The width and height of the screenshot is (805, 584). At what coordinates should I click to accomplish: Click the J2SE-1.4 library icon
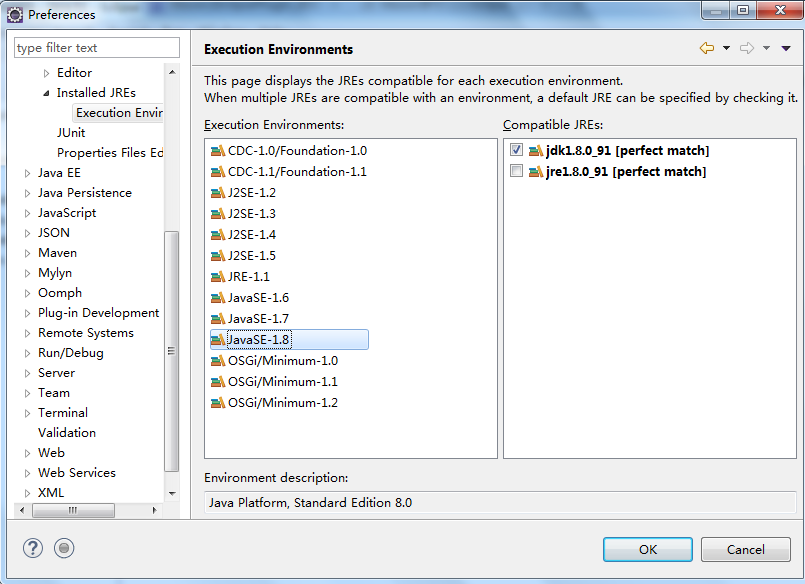pyautogui.click(x=218, y=235)
